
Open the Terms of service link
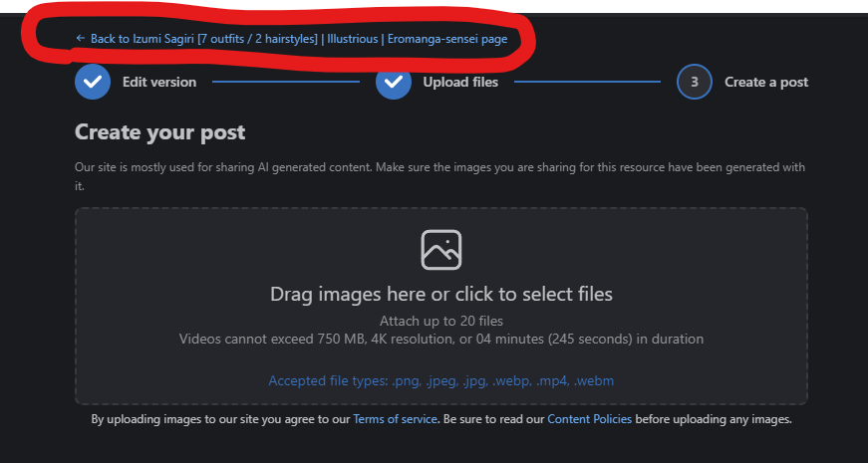point(396,419)
